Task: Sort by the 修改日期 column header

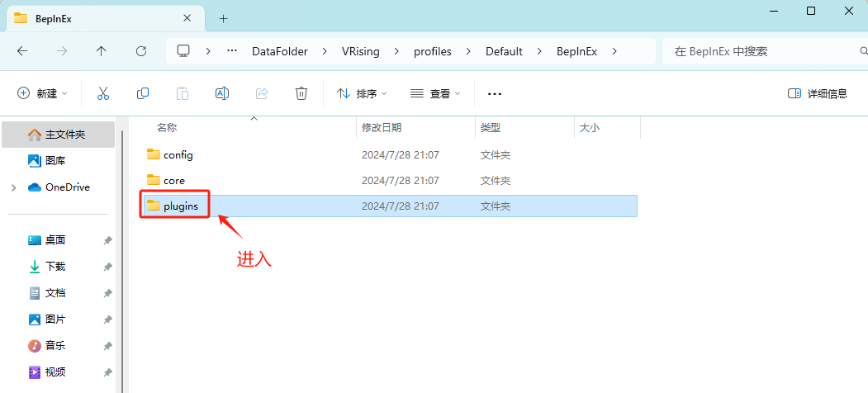Action: click(x=382, y=128)
